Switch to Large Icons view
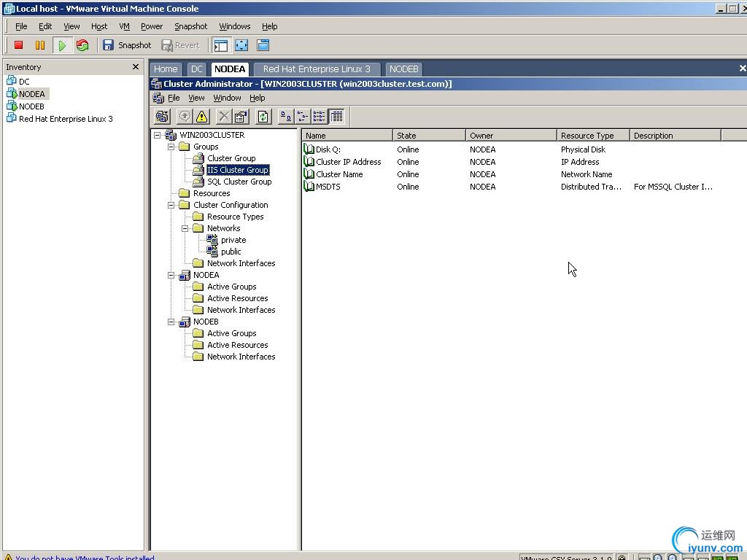Screen dimensions: 747x560 286,117
